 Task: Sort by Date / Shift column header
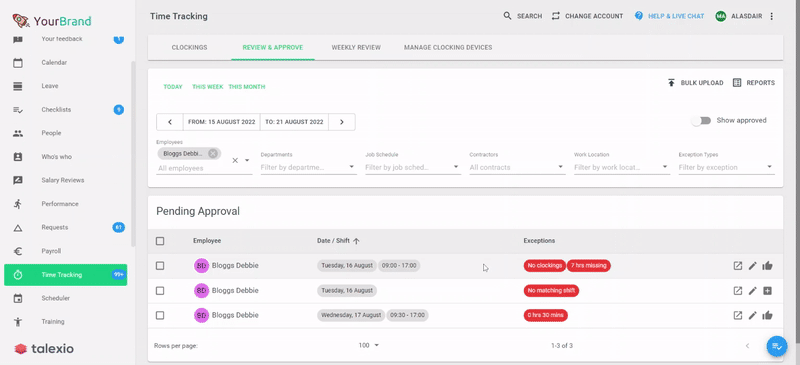[338, 241]
